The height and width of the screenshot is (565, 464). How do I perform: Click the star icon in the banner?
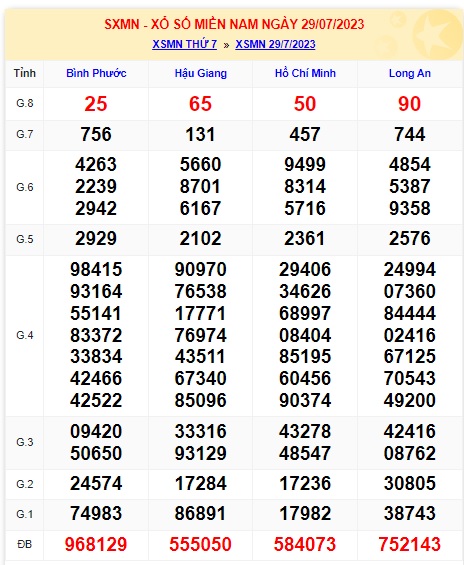coord(435,35)
